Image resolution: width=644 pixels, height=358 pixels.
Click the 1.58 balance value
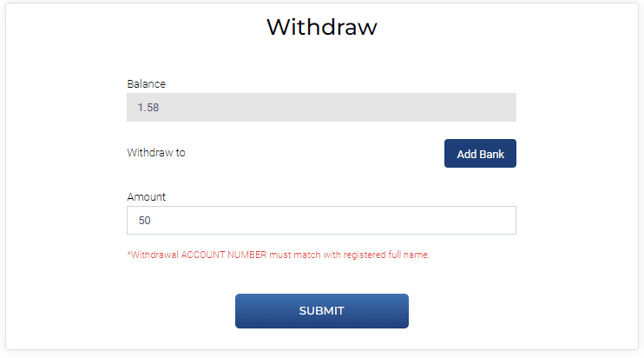(x=148, y=107)
